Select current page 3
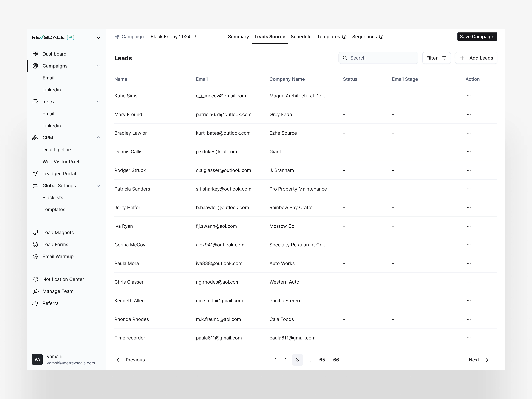The height and width of the screenshot is (399, 532). (298, 360)
